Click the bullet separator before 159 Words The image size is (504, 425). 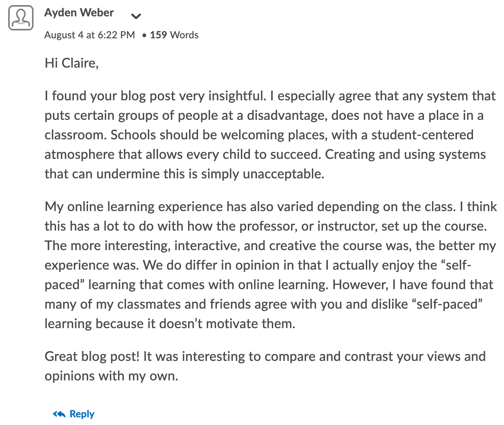pos(144,35)
